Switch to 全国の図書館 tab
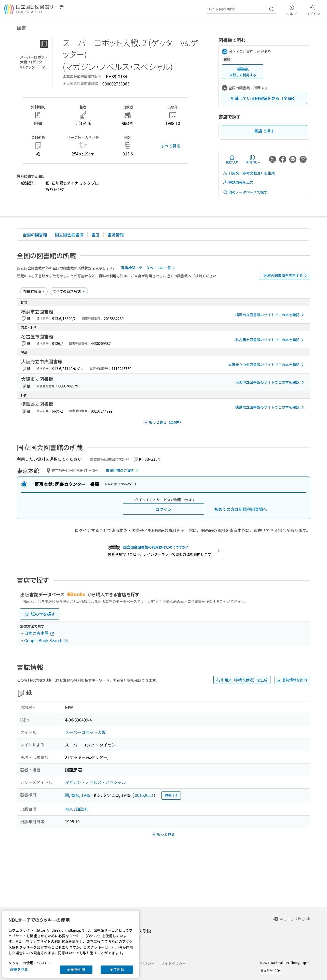Image resolution: width=327 pixels, height=980 pixels. (35, 235)
